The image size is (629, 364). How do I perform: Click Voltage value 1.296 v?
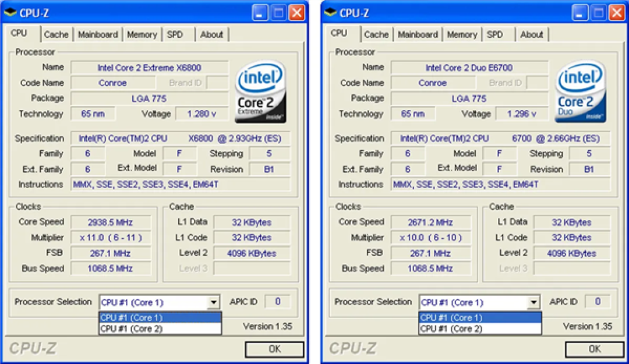pos(522,114)
